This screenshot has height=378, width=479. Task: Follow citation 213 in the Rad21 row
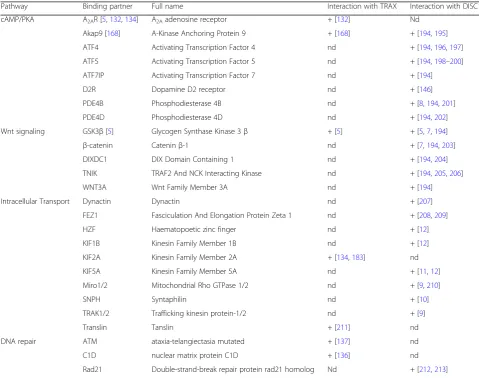pos(440,369)
